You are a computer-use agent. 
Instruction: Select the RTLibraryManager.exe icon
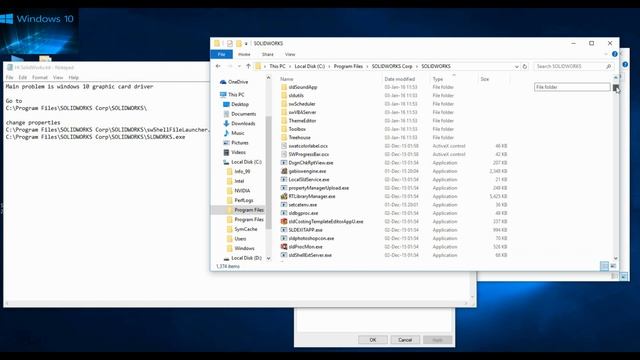(x=284, y=196)
